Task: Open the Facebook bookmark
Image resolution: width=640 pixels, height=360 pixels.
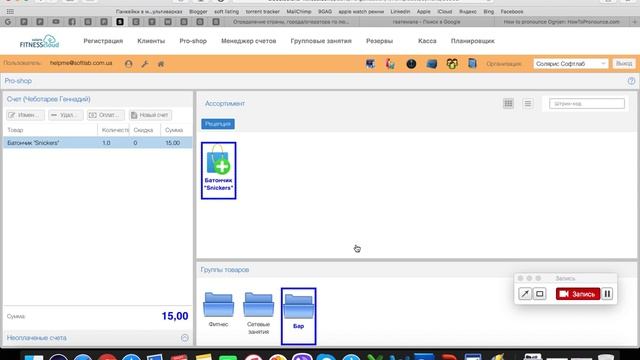Action: pyautogui.click(x=512, y=11)
